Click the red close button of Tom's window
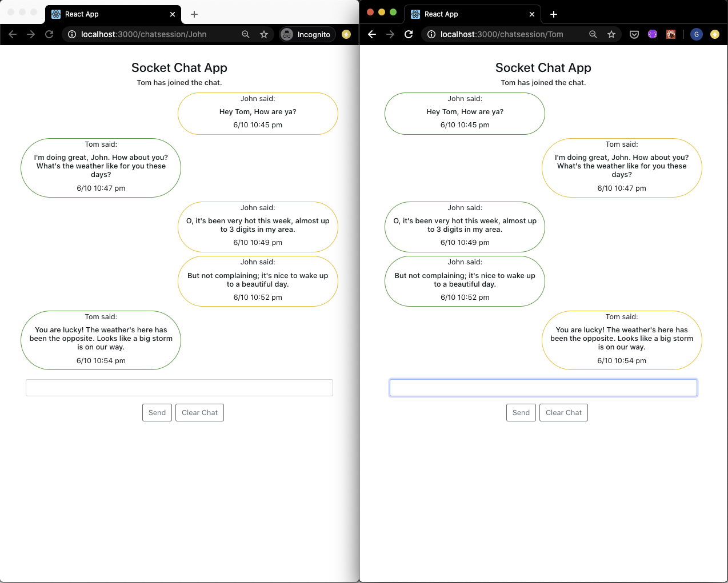Viewport: 728px width, 583px height. coord(370,12)
